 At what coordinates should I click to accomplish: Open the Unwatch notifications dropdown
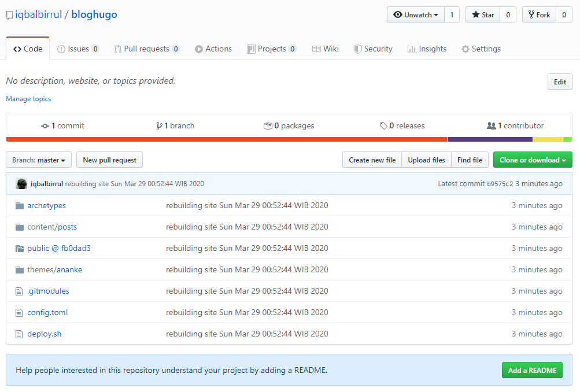(x=415, y=15)
